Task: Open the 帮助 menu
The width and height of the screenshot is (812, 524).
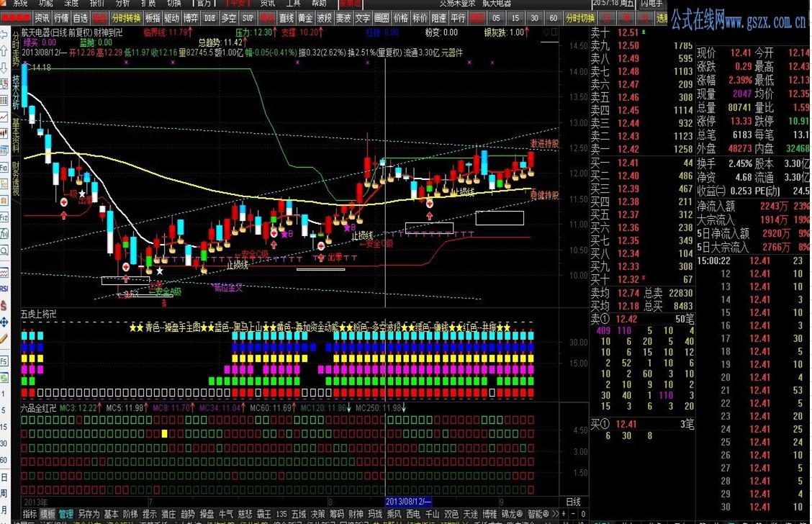Action: point(319,3)
